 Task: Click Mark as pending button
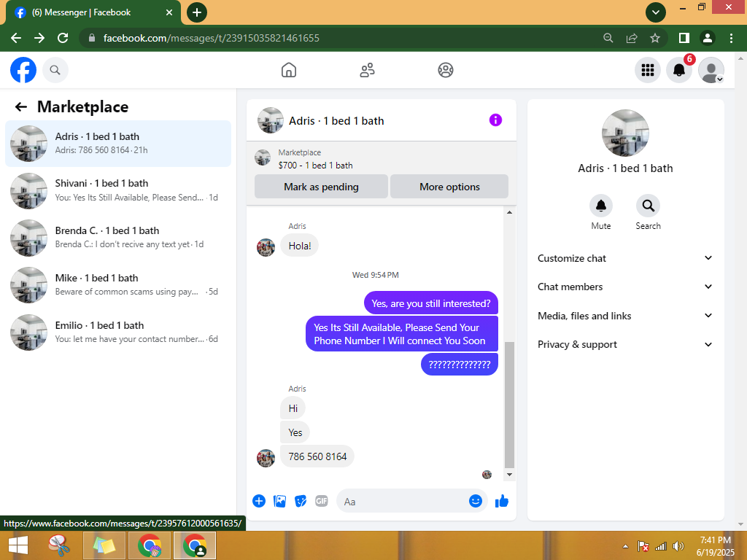point(321,187)
